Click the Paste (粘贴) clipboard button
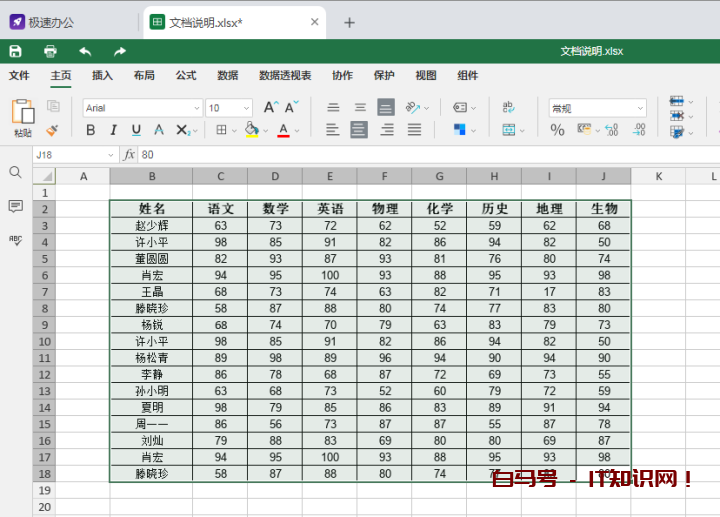This screenshot has width=720, height=517. click(23, 118)
